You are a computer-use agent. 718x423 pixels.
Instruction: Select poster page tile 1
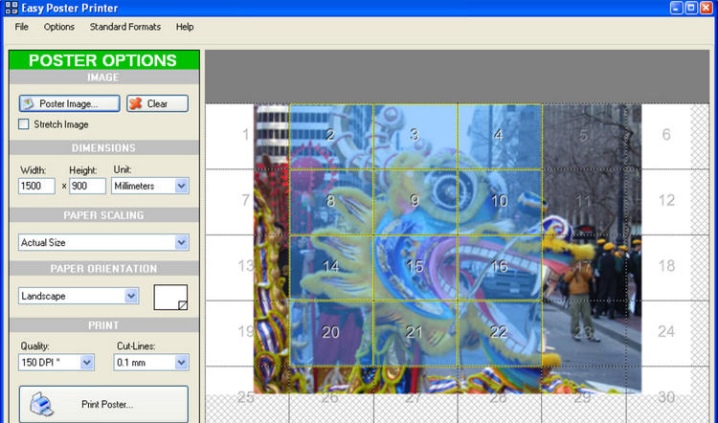tap(247, 136)
